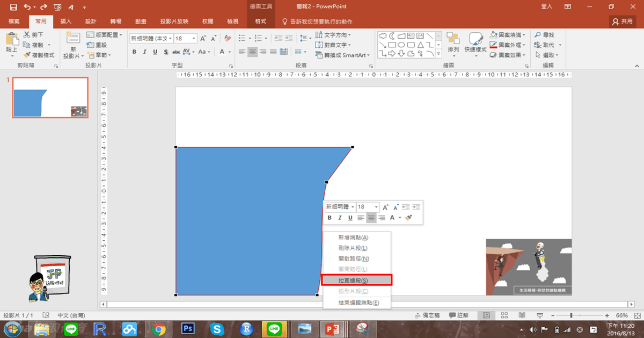Toggle center alignment in ribbon paragraph group

click(x=252, y=52)
